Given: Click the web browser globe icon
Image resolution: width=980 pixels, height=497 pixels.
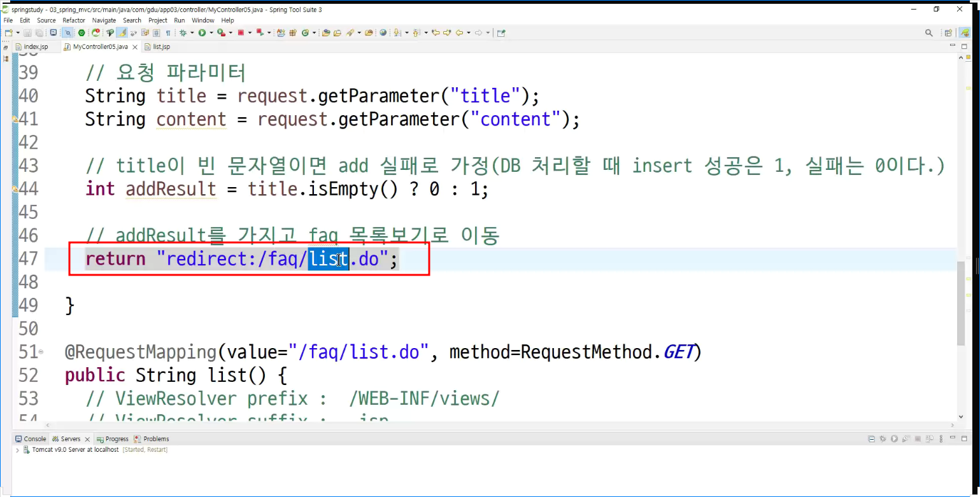Looking at the screenshot, I should pyautogui.click(x=383, y=32).
